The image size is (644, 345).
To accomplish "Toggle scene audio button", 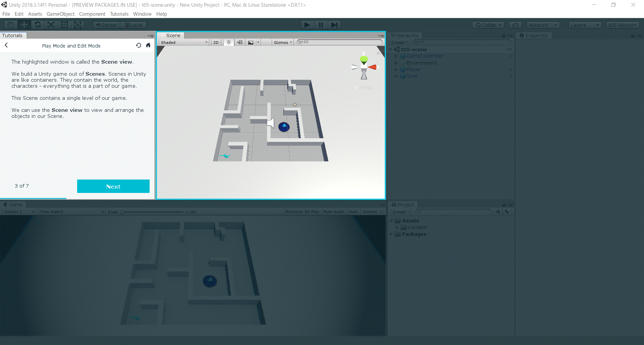I will point(240,43).
